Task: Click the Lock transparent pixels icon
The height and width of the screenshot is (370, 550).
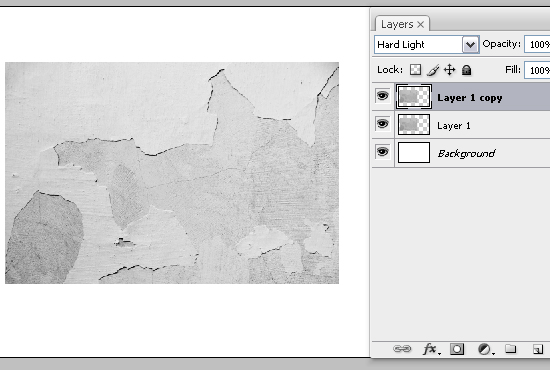Action: [x=415, y=70]
